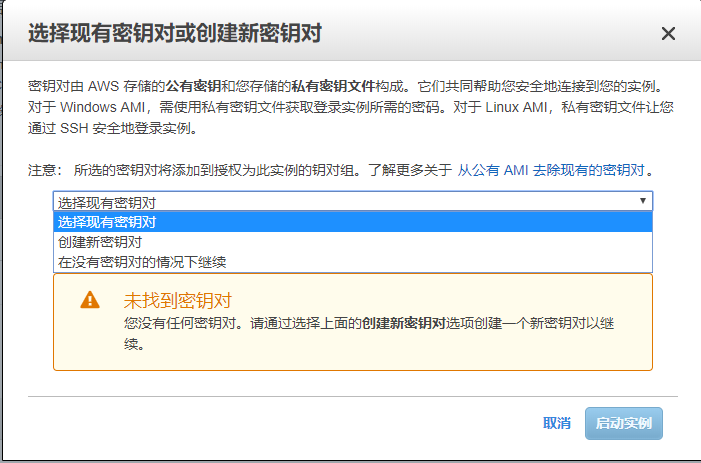Click the orange warning triangle icon
Screen dimensions: 701x463
pyautogui.click(x=90, y=300)
